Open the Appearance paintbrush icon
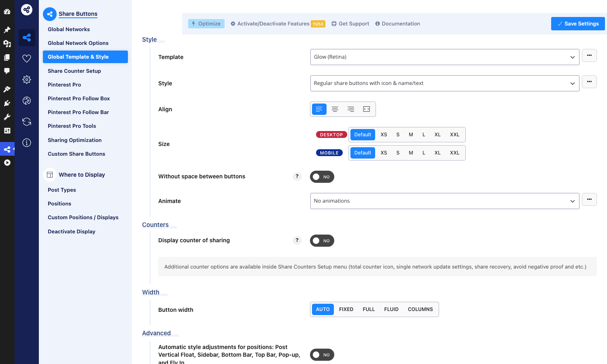This screenshot has height=364, width=607. pyautogui.click(x=7, y=89)
